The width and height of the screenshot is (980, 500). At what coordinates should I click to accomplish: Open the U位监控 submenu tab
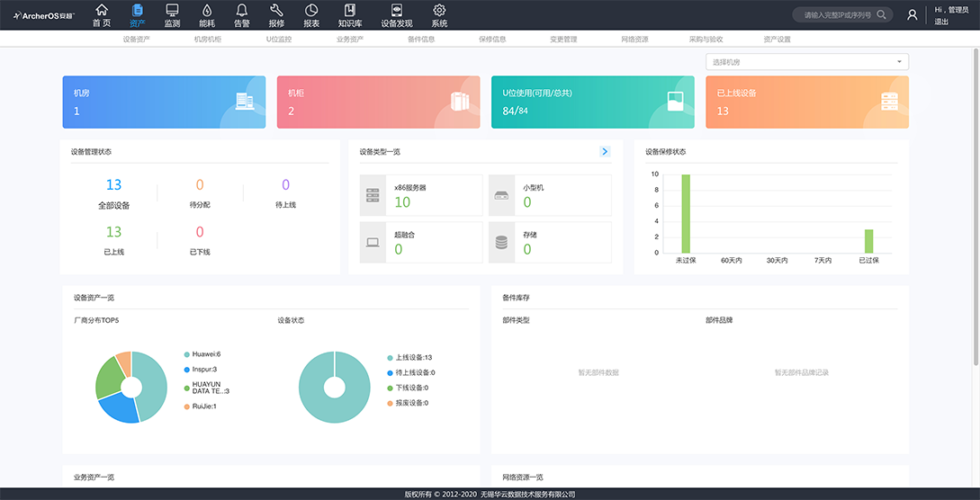click(x=279, y=40)
